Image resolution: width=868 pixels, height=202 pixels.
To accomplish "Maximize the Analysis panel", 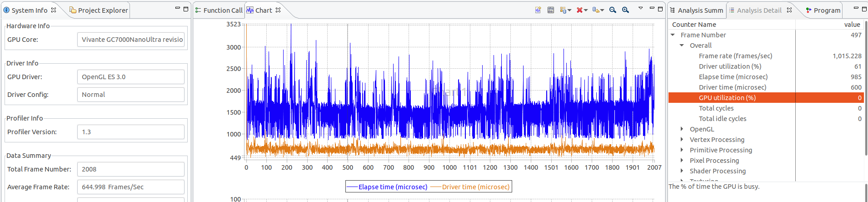I will [864, 9].
